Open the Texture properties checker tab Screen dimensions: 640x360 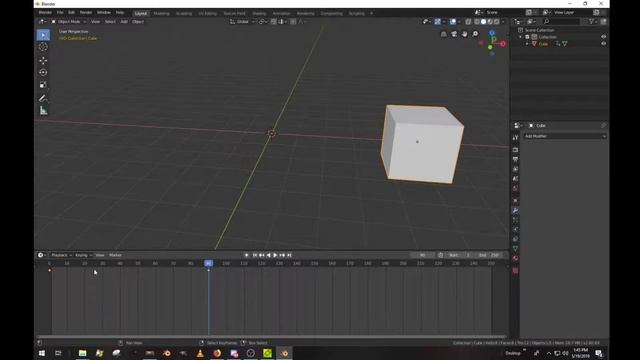click(516, 270)
